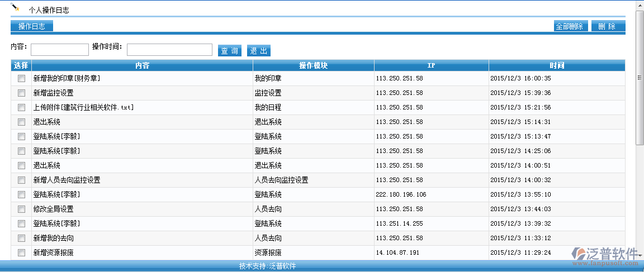Check the box for 修改全局设置 row
The image size is (644, 272).
click(21, 209)
